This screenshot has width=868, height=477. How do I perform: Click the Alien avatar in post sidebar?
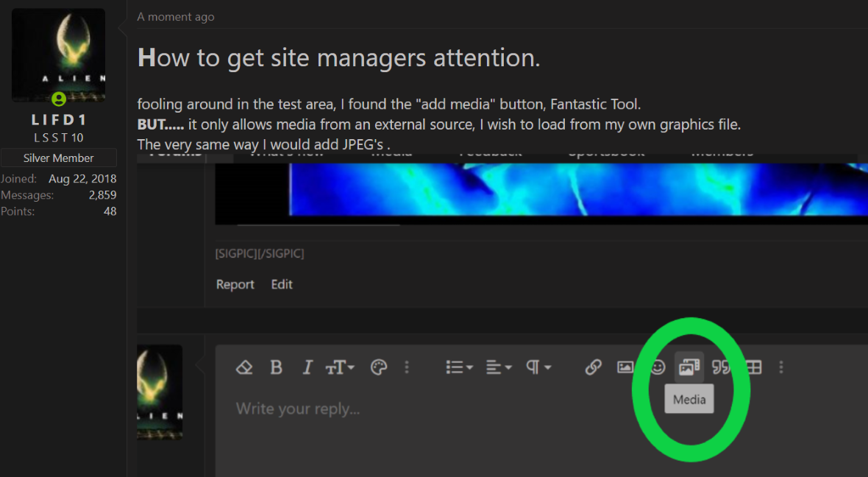tap(59, 55)
